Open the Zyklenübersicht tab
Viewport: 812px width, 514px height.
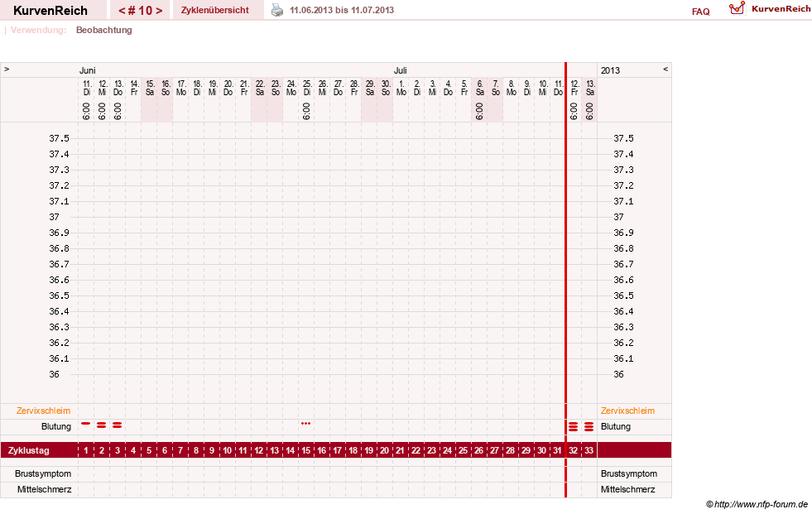coord(215,10)
